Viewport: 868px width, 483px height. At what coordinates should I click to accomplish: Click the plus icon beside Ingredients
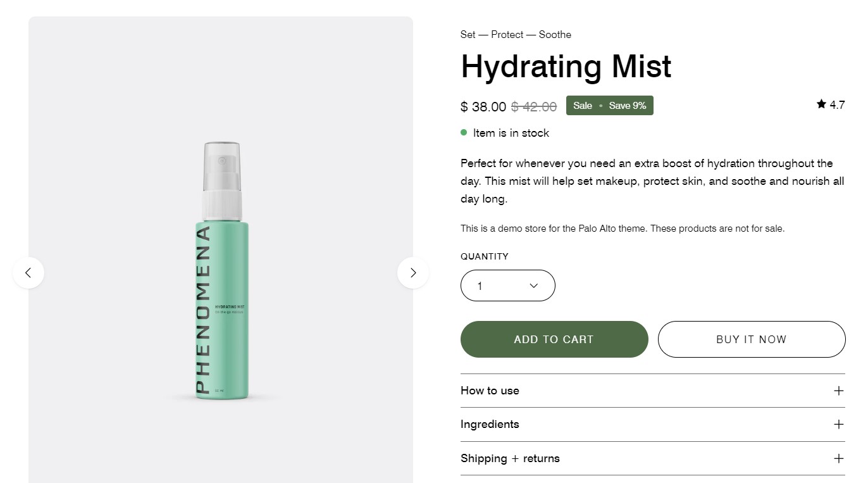(839, 424)
